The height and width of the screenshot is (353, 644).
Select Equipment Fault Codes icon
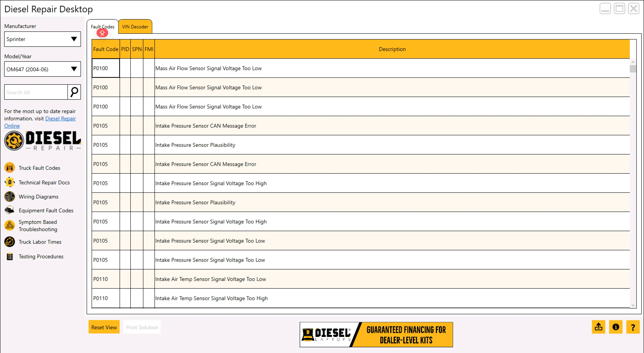coord(10,210)
